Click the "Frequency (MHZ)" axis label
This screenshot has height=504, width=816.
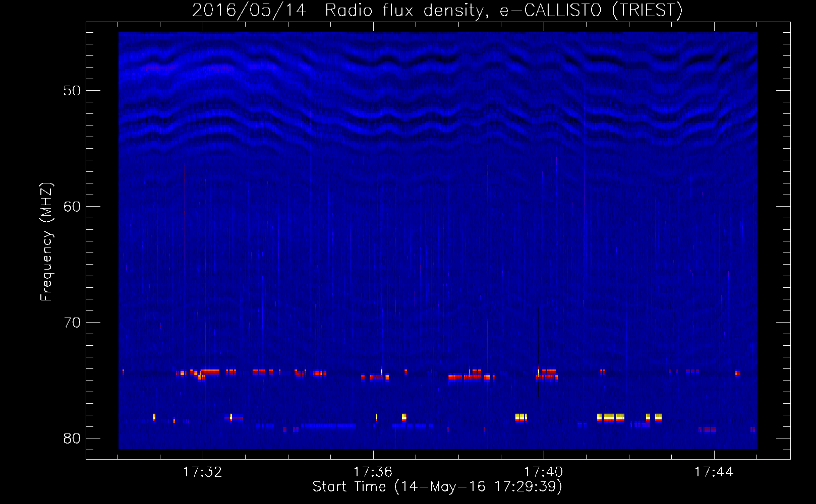(46, 242)
